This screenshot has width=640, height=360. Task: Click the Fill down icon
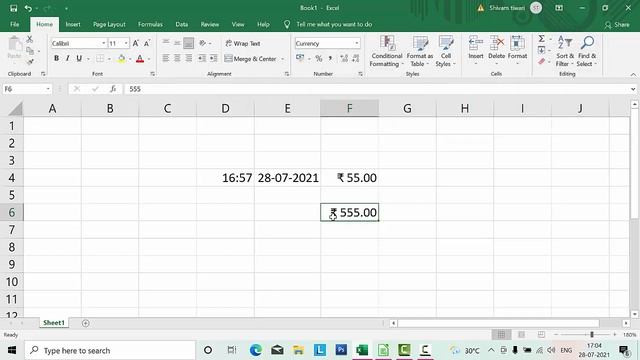(541, 50)
